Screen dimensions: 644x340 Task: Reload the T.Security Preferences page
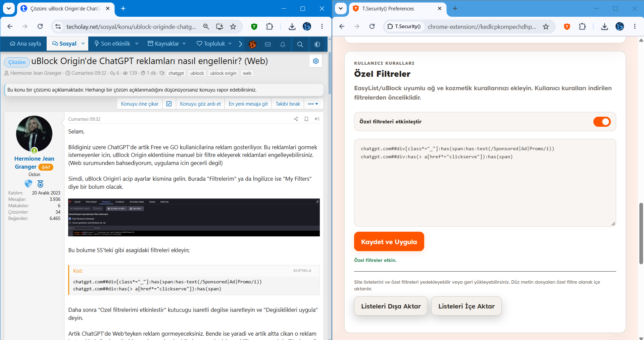coord(372,26)
